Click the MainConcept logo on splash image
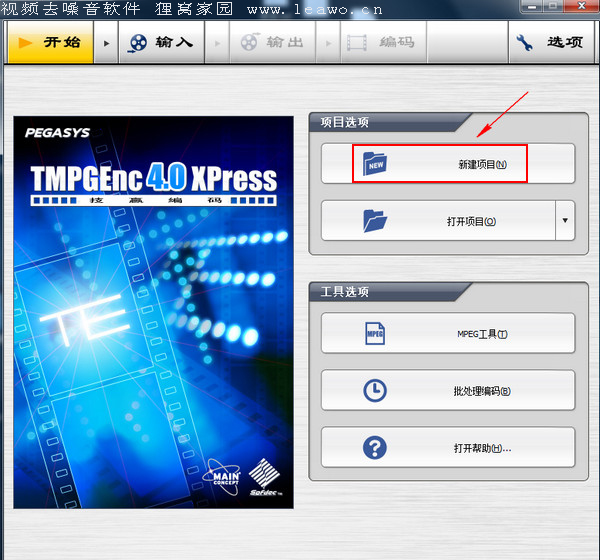Viewport: 600px width, 560px height. coord(222,476)
